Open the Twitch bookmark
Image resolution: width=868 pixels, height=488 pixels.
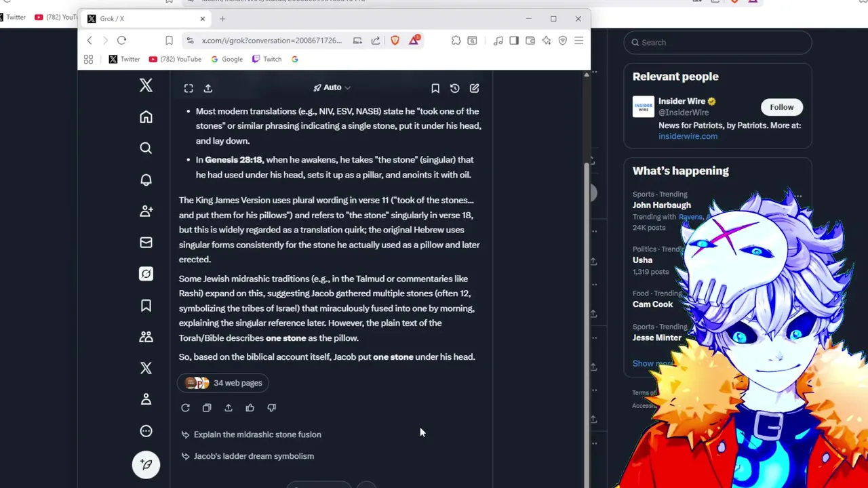267,59
